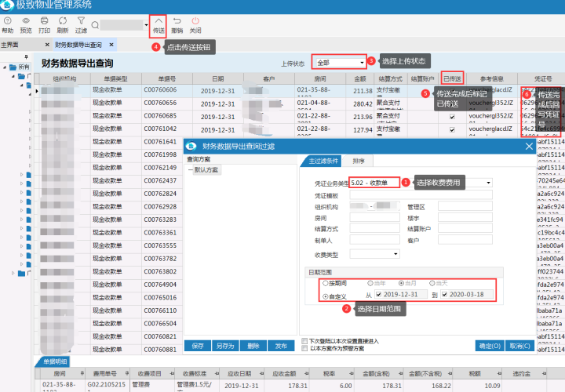
Task: Close the 财务数据导出查询过滤 dialog
Action: click(x=529, y=146)
